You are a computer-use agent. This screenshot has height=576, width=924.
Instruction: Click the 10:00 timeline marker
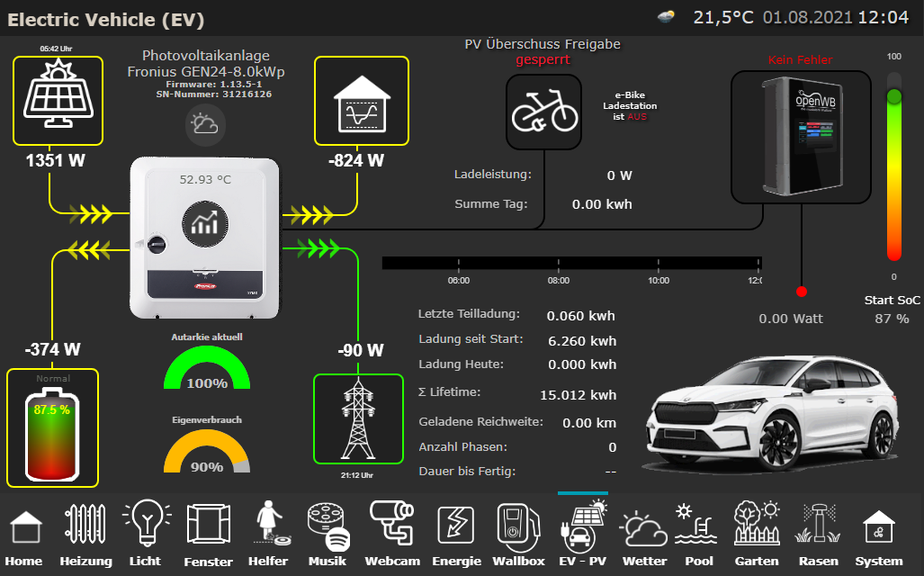(x=659, y=280)
